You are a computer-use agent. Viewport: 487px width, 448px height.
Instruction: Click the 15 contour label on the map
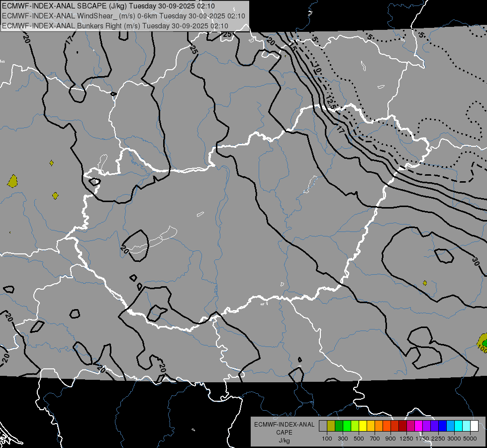[x=293, y=47]
